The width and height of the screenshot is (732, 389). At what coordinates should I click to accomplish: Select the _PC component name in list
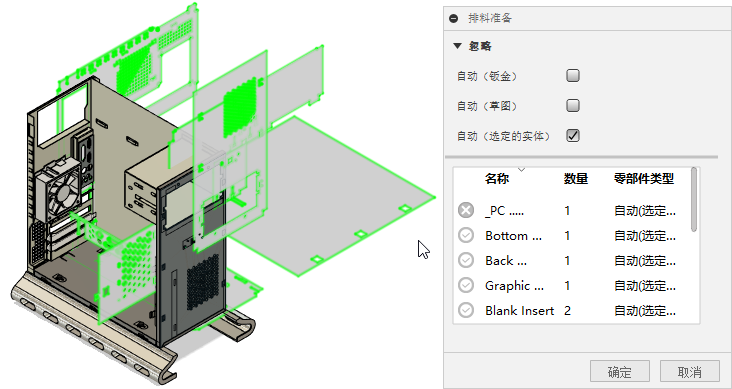pos(505,211)
